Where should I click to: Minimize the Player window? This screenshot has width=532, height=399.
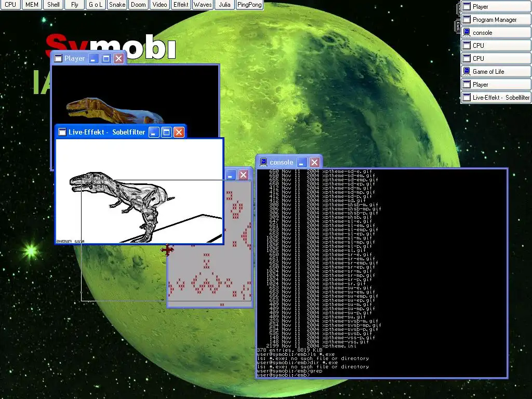[94, 58]
